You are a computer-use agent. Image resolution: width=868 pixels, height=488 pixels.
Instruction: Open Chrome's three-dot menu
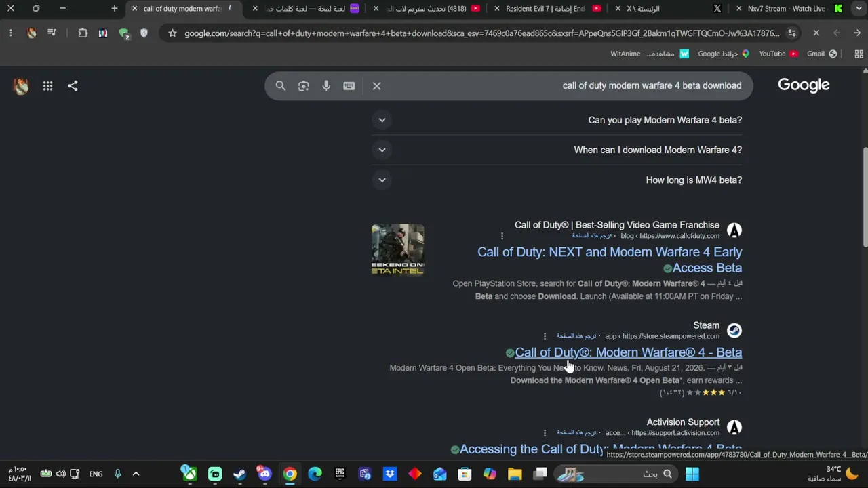click(x=11, y=33)
